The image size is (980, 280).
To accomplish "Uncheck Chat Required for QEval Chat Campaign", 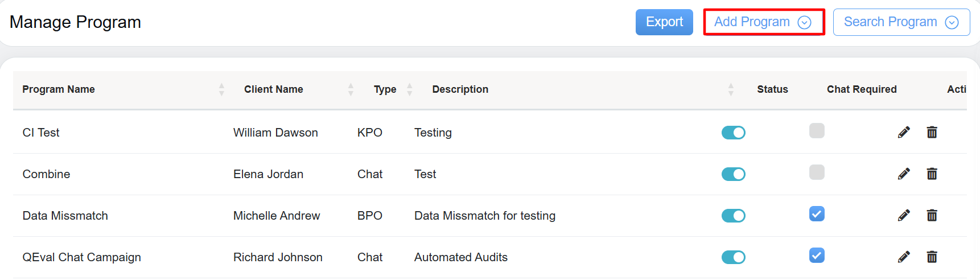I will point(817,256).
